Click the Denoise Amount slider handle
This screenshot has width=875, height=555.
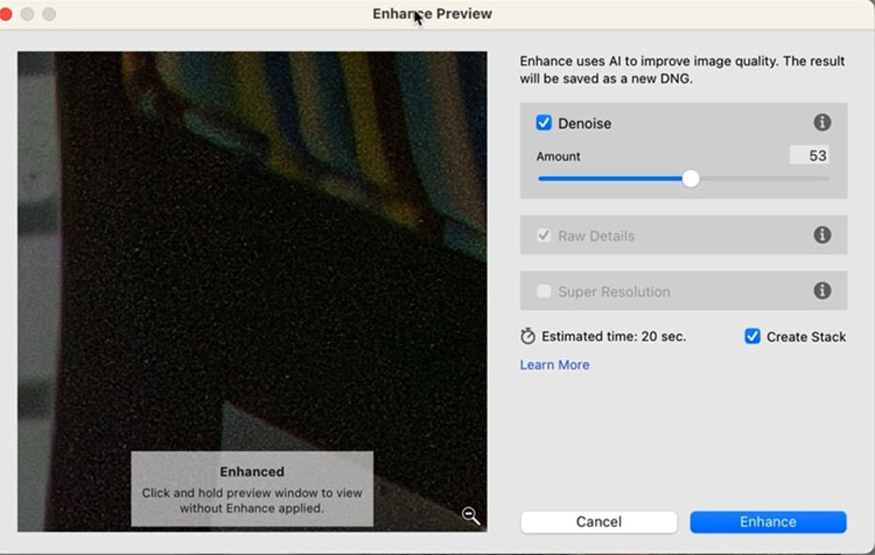pos(691,179)
